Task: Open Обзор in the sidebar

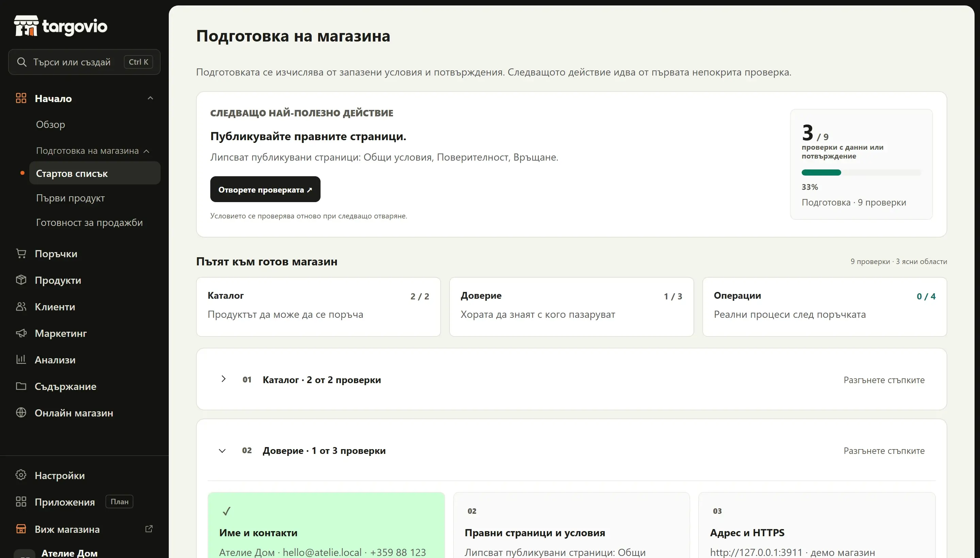Action: coord(51,125)
